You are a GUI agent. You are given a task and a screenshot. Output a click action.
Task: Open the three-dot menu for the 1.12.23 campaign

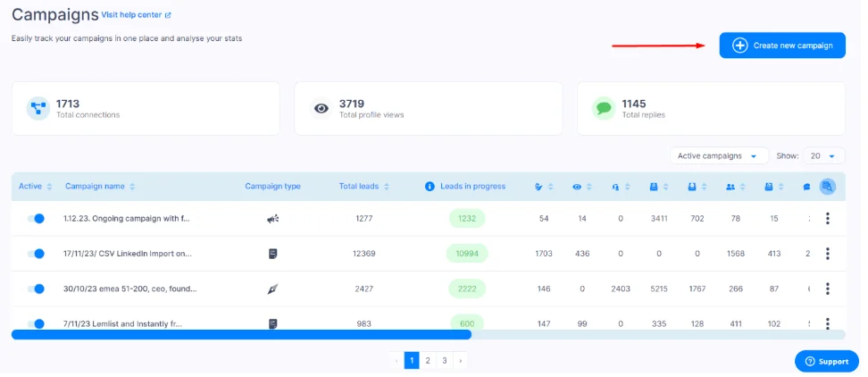[828, 218]
